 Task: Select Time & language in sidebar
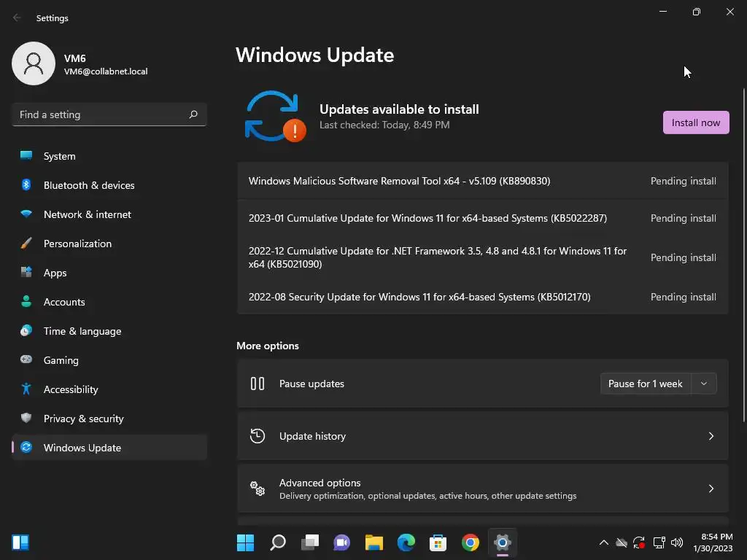tap(109, 330)
